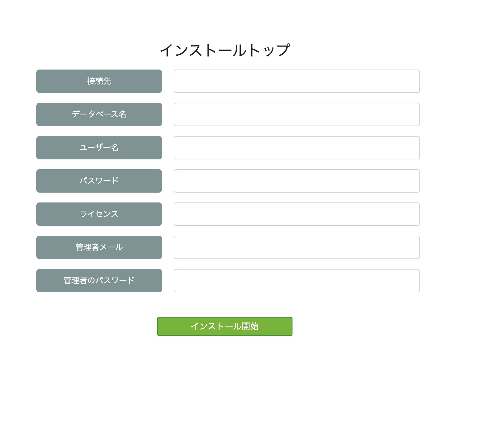Place cursor in the connection host (接続先) box

[296, 81]
